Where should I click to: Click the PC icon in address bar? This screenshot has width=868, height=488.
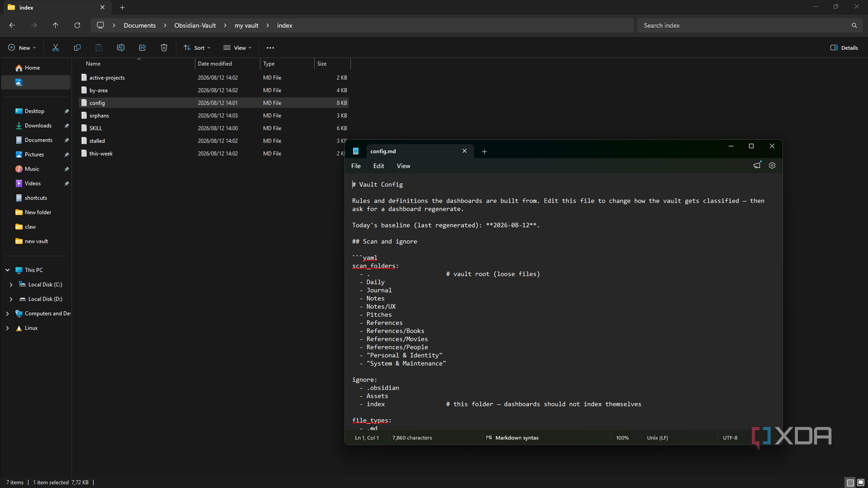[100, 25]
